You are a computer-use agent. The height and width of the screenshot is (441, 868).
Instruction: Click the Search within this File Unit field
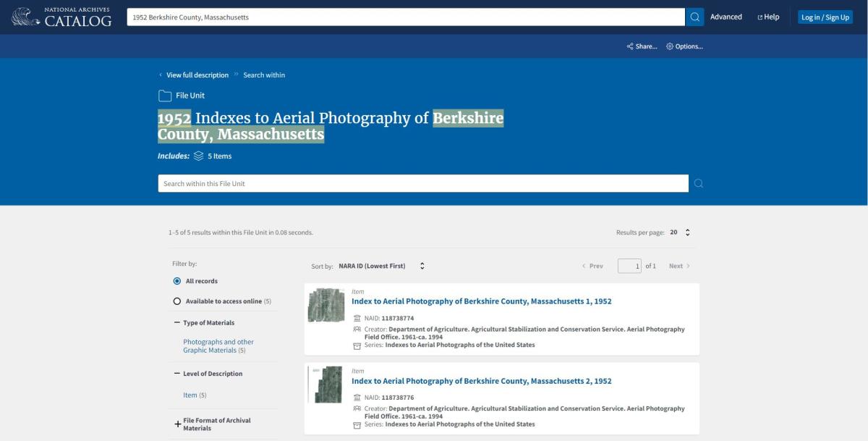423,183
